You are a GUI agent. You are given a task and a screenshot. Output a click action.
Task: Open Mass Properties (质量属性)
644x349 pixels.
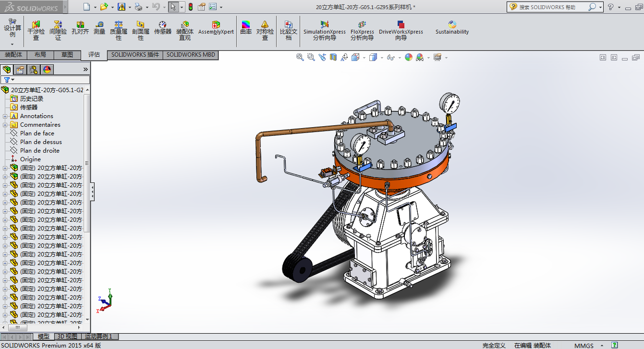[119, 30]
